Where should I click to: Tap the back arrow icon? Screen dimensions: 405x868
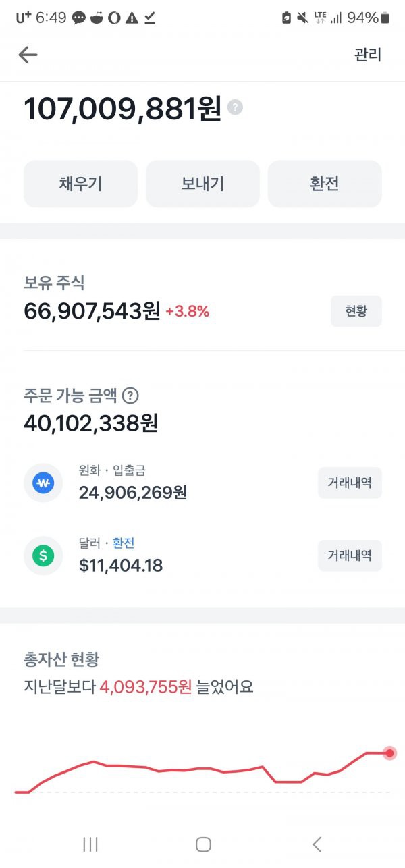[x=28, y=55]
